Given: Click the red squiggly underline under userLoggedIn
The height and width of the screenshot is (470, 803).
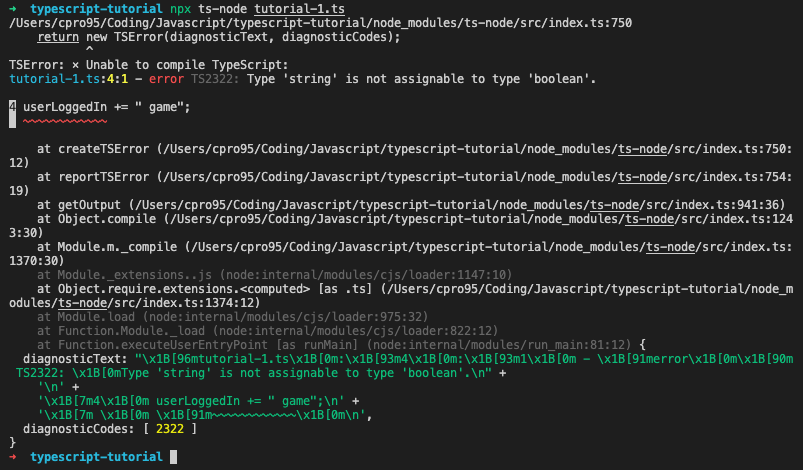Looking at the screenshot, I should point(65,121).
